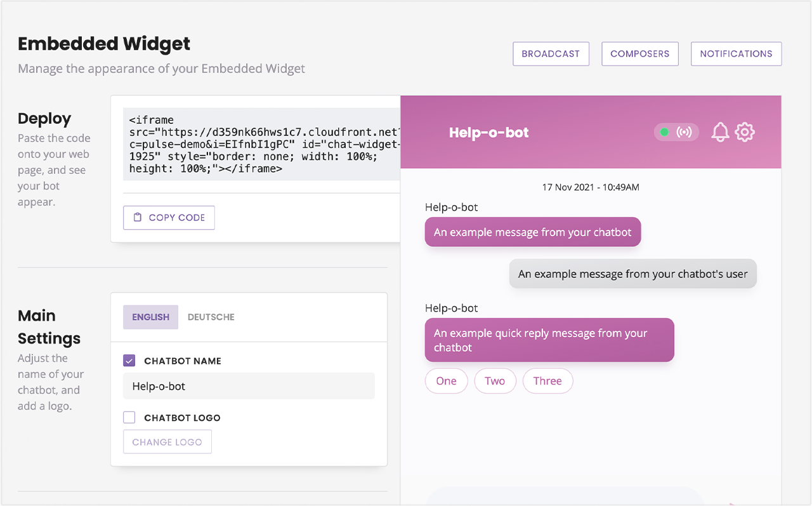812x506 pixels.
Task: Toggle the green online status indicator
Action: tap(664, 132)
